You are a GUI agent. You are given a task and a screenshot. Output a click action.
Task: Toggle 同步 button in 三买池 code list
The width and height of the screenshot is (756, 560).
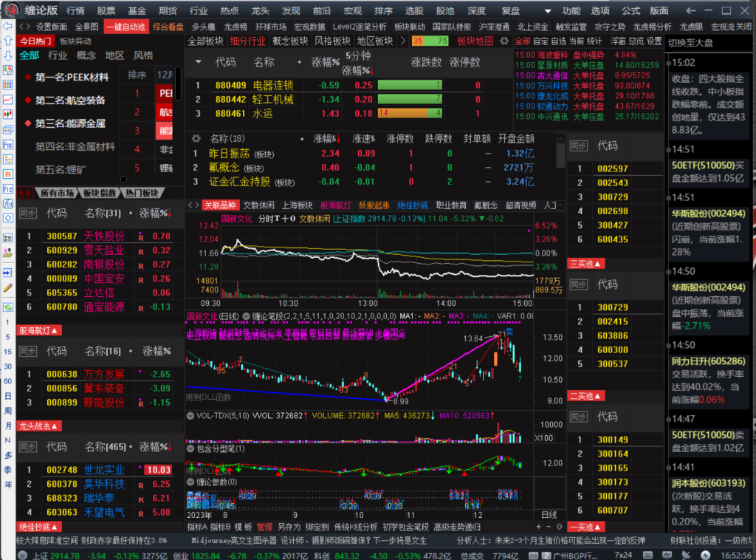click(x=579, y=284)
